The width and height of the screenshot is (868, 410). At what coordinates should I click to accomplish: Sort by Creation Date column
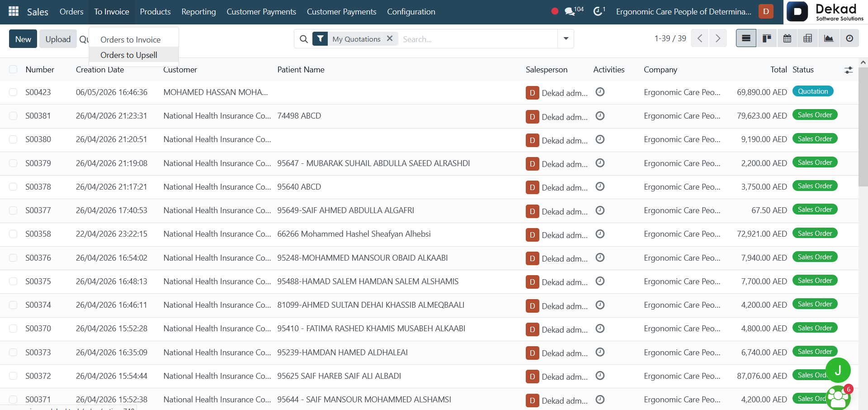[x=100, y=70]
